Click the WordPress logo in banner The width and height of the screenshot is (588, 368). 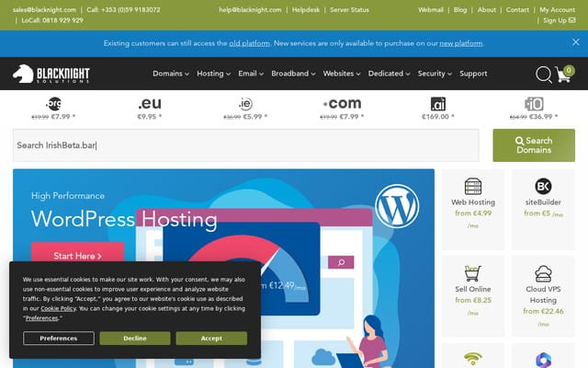click(x=397, y=206)
